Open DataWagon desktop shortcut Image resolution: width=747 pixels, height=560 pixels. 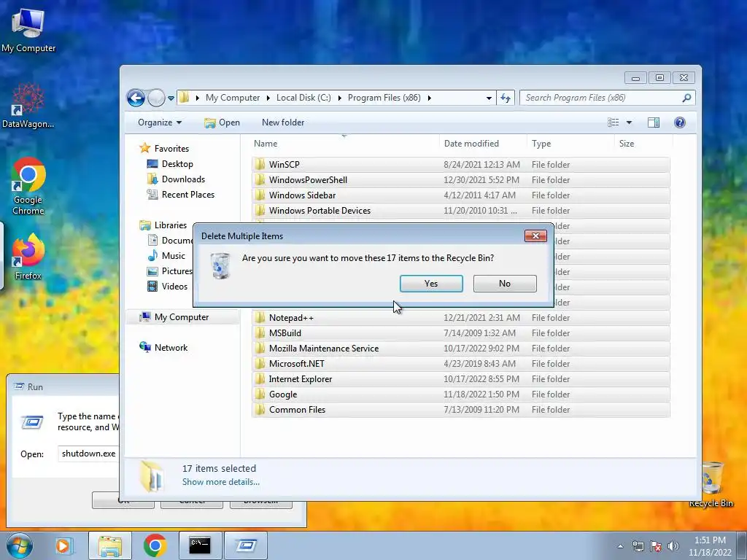pos(28,106)
